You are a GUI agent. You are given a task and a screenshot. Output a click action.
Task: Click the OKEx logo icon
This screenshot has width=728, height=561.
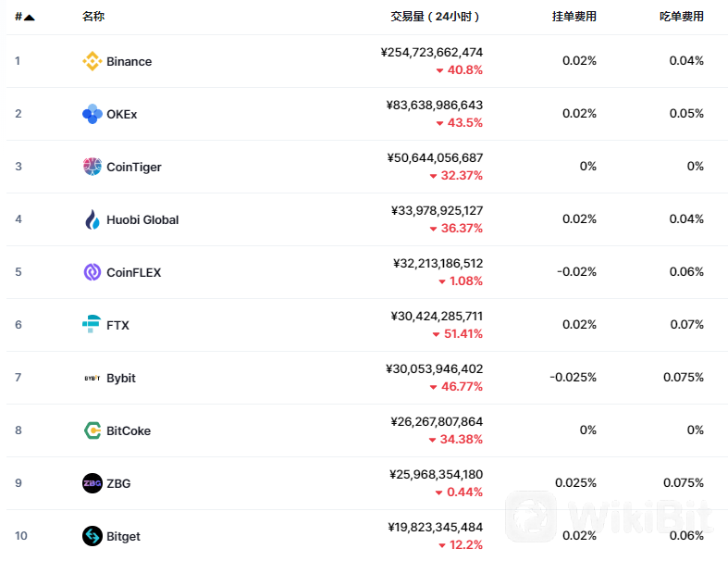tap(92, 114)
